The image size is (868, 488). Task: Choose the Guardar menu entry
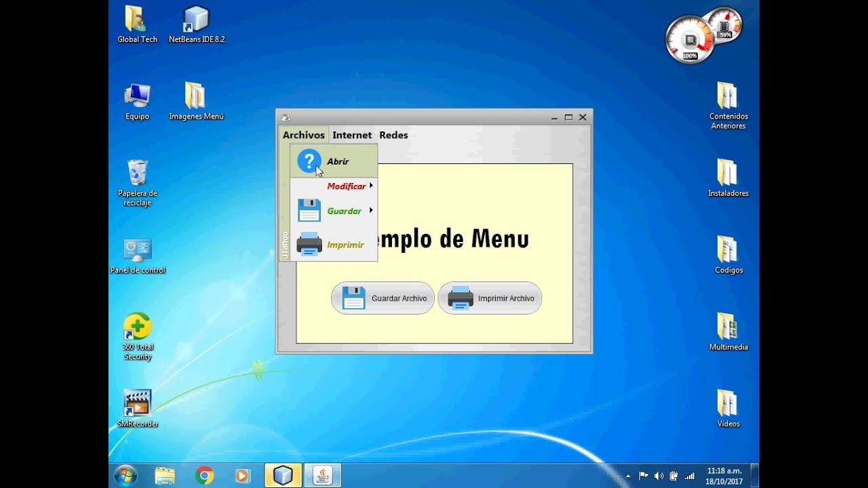334,211
